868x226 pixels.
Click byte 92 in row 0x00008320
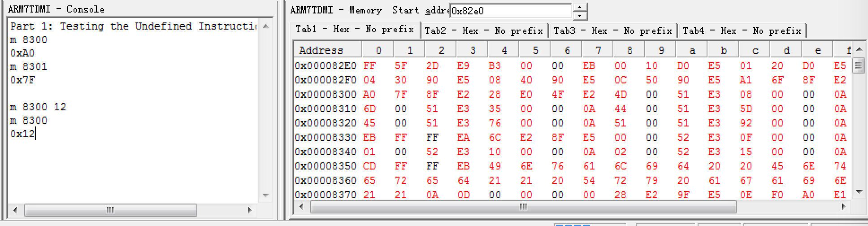click(x=746, y=123)
